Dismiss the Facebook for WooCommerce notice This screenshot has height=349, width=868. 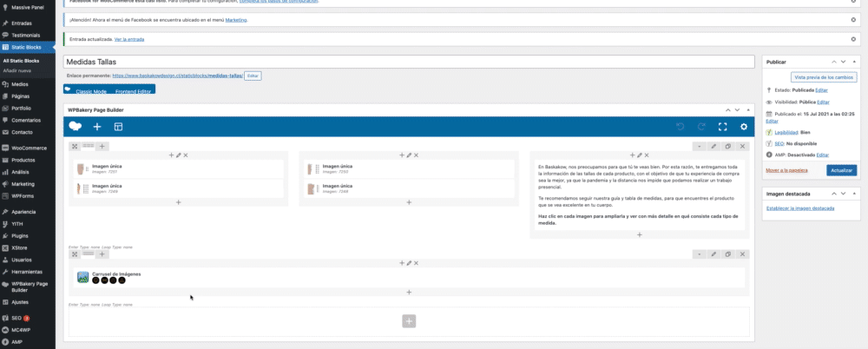(853, 1)
